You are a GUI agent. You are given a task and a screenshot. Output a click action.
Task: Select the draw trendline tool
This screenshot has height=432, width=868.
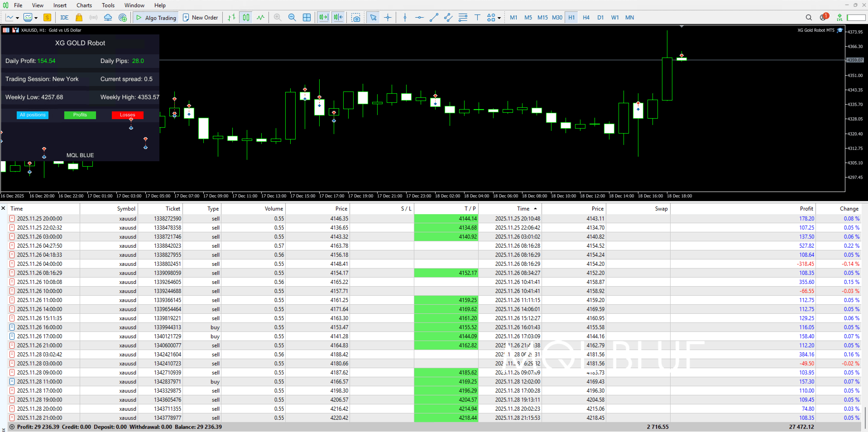[x=434, y=18]
